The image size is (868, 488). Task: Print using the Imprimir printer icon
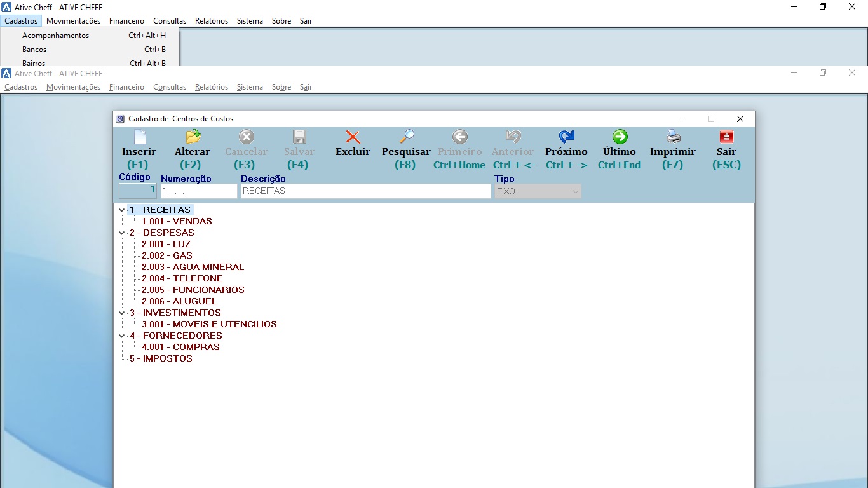tap(673, 137)
